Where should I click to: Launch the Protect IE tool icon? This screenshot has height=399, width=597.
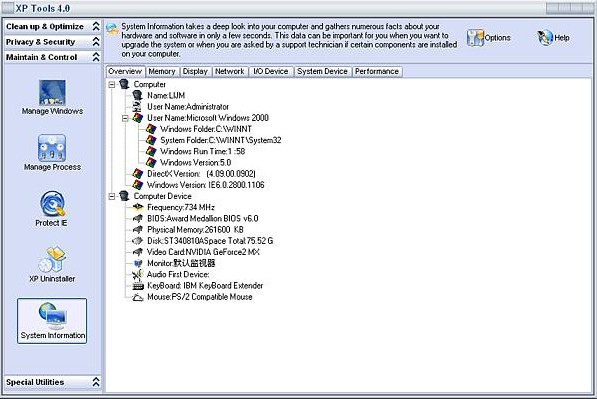click(53, 204)
